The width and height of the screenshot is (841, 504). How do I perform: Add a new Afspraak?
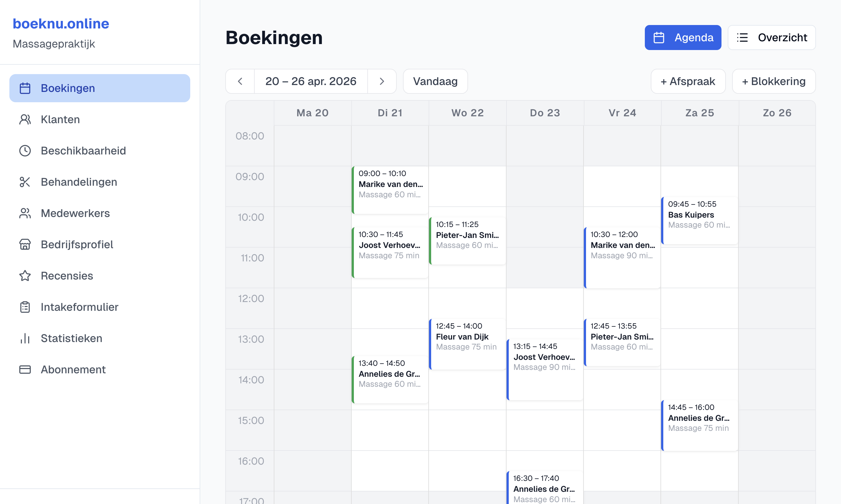pyautogui.click(x=688, y=81)
